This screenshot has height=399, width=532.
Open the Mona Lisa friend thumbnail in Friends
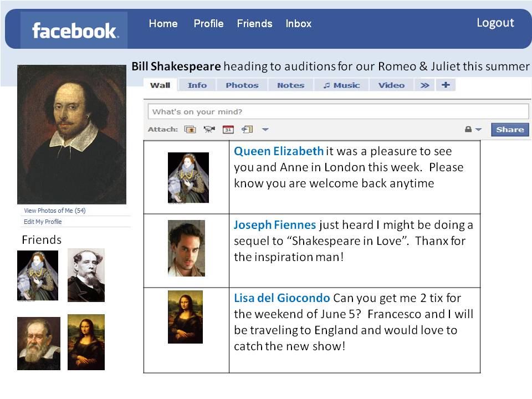point(86,342)
